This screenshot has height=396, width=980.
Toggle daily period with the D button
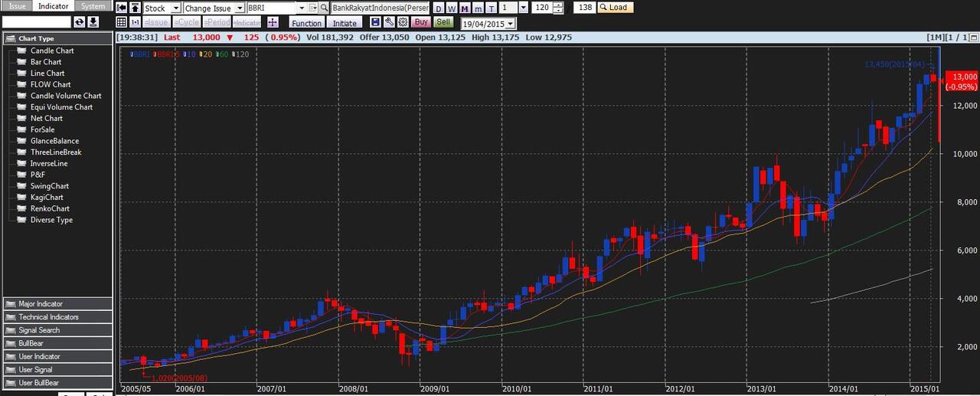[x=439, y=8]
